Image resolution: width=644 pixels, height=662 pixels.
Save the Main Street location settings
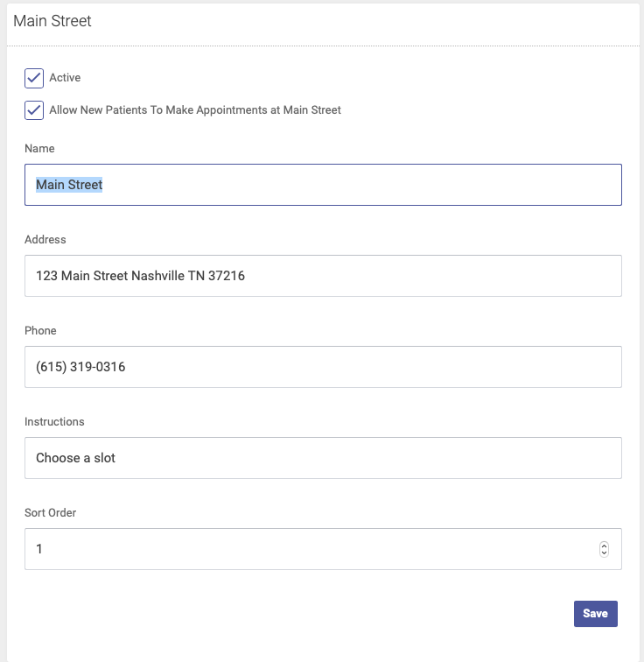596,614
